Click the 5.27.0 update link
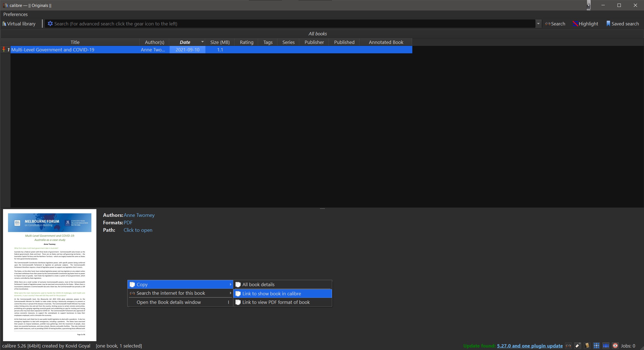This screenshot has height=350, width=644. point(530,346)
